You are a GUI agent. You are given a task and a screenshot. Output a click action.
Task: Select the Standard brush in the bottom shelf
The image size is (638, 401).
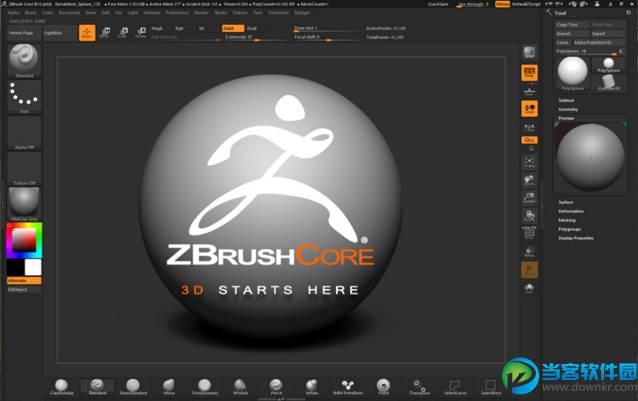[97, 387]
